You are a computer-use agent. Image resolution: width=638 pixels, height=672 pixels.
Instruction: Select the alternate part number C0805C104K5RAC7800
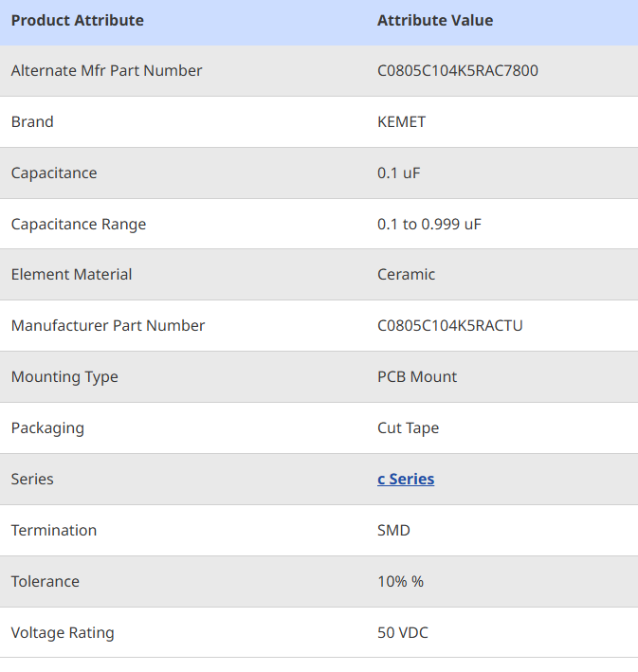(x=458, y=70)
